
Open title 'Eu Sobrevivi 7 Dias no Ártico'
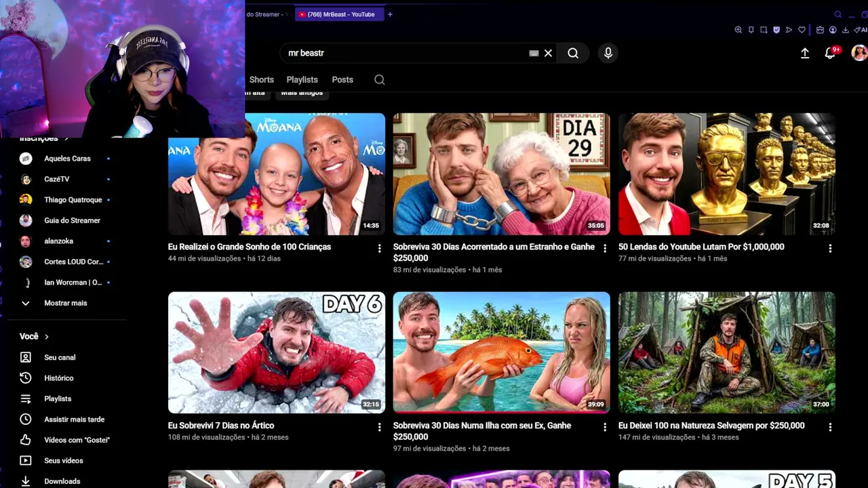(x=221, y=426)
